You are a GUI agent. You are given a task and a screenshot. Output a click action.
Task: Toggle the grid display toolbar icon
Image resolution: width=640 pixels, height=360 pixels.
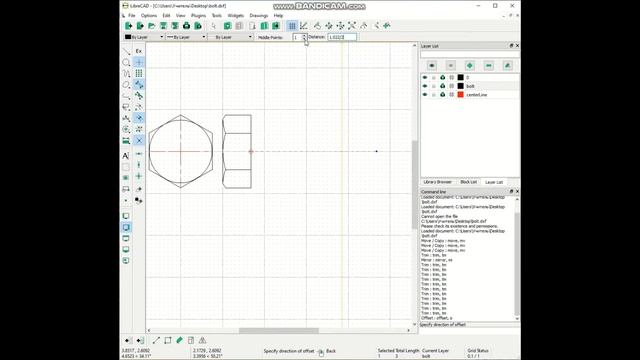292,26
